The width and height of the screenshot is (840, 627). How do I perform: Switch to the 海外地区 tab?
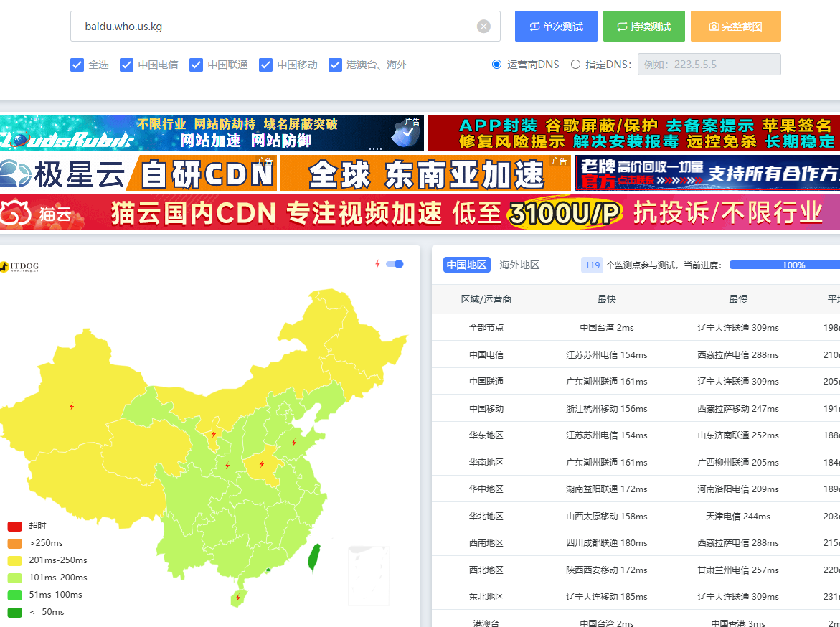click(519, 265)
